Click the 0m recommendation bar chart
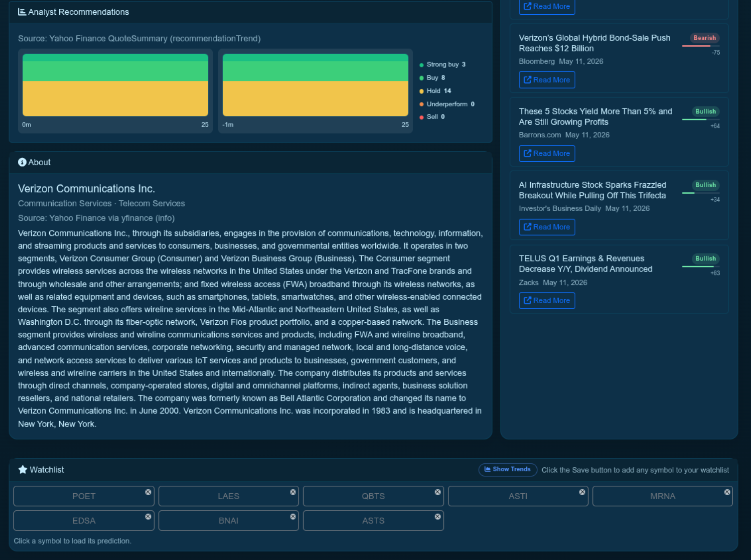751x560 pixels. click(x=115, y=85)
